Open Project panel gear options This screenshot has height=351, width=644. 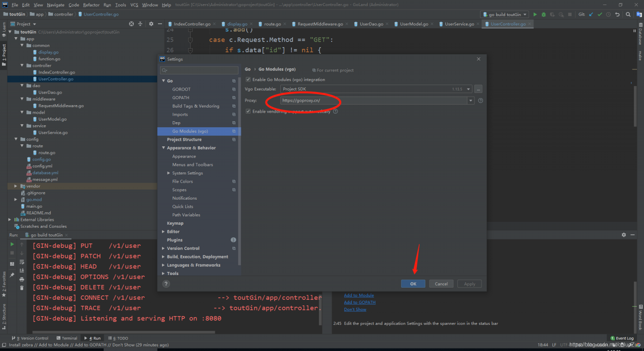point(151,24)
